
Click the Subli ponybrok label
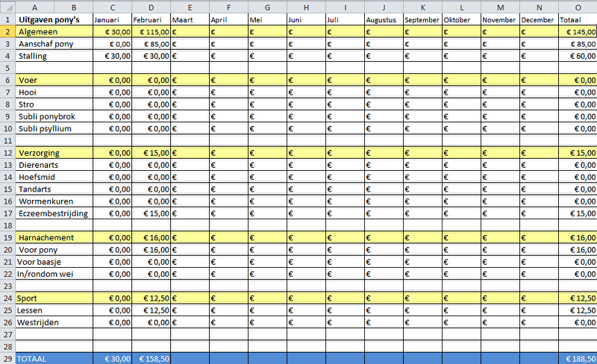coord(47,116)
